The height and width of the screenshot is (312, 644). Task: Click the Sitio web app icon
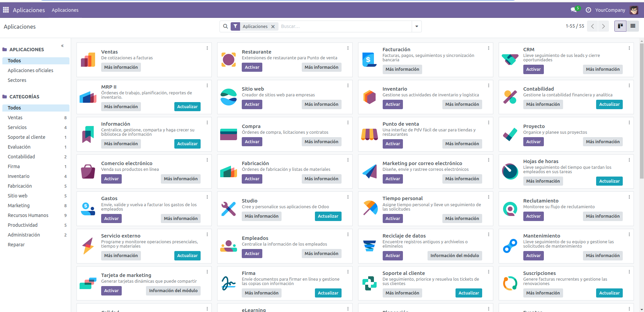229,97
